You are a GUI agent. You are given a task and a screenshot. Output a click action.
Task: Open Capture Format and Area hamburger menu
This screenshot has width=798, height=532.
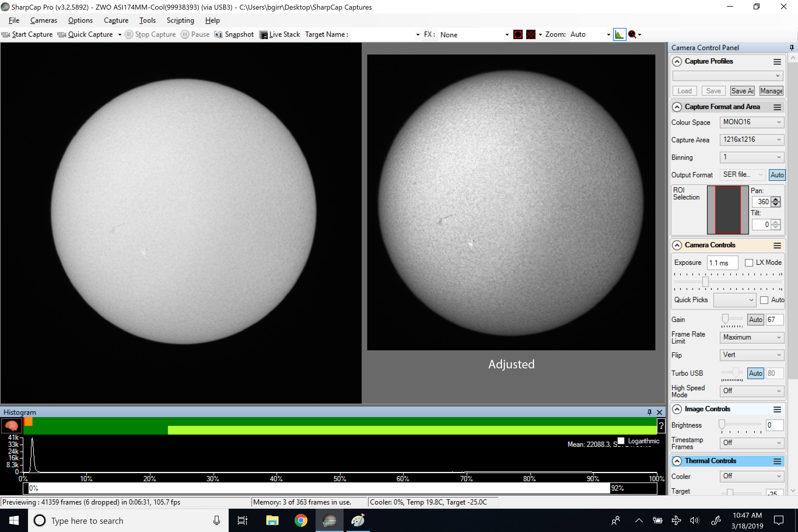777,107
